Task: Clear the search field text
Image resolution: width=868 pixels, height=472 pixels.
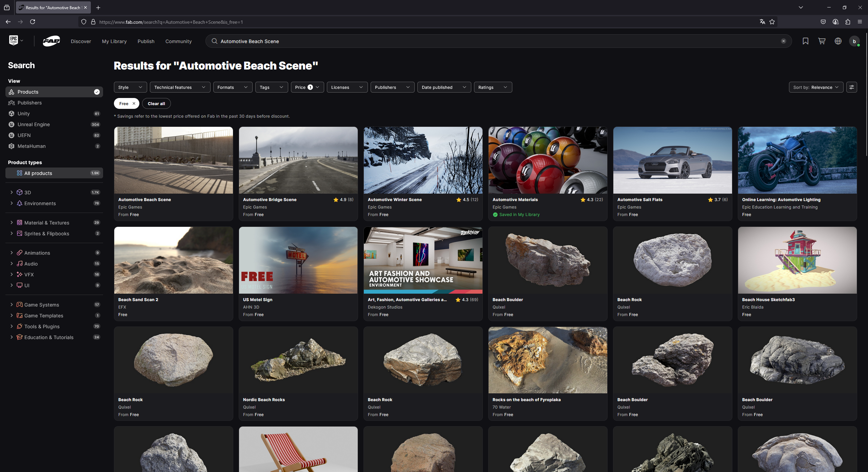Action: pos(783,41)
